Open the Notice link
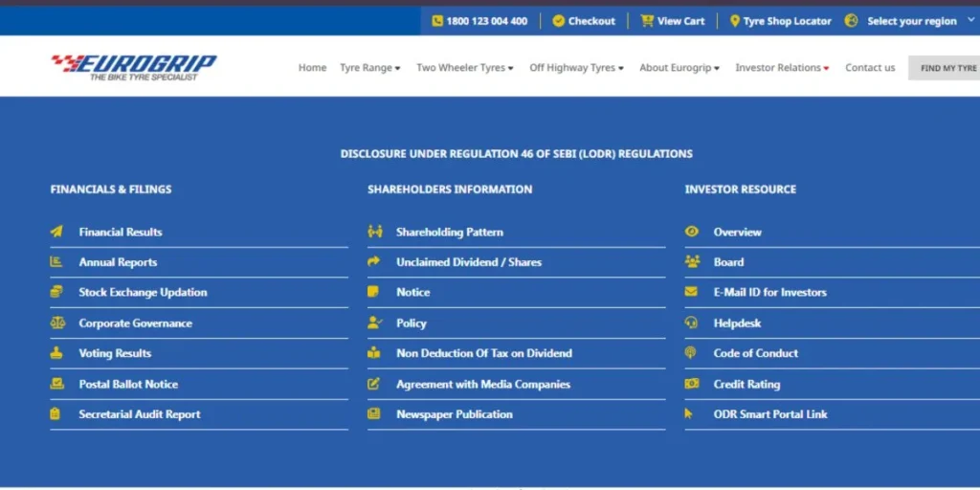Image resolution: width=980 pixels, height=490 pixels. coord(412,292)
